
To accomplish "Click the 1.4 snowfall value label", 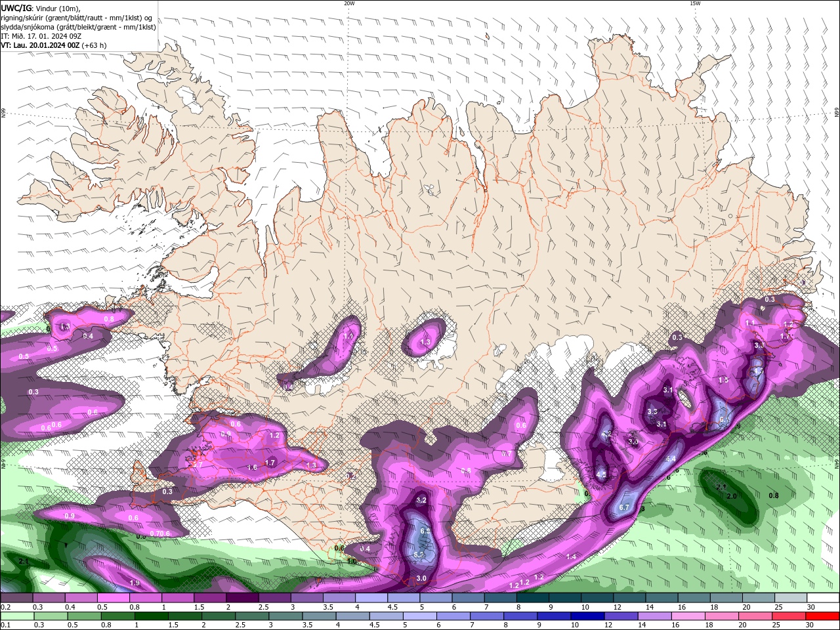I will 571,556.
